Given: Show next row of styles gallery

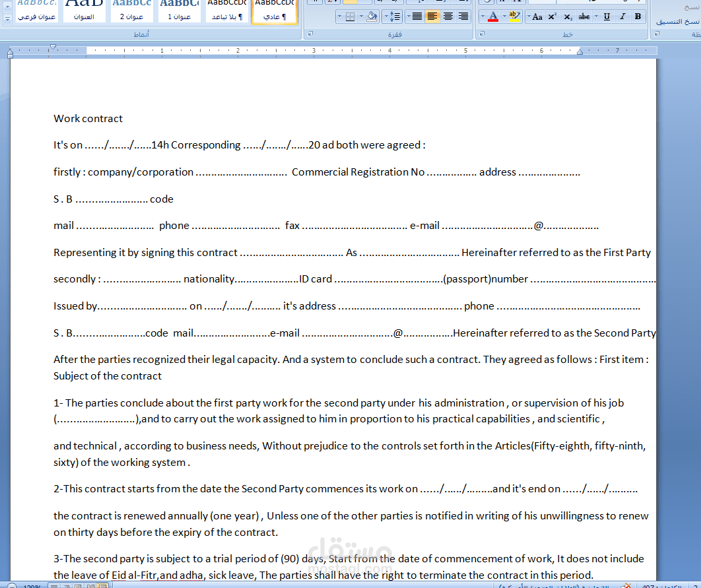Looking at the screenshot, I should (x=8, y=7).
